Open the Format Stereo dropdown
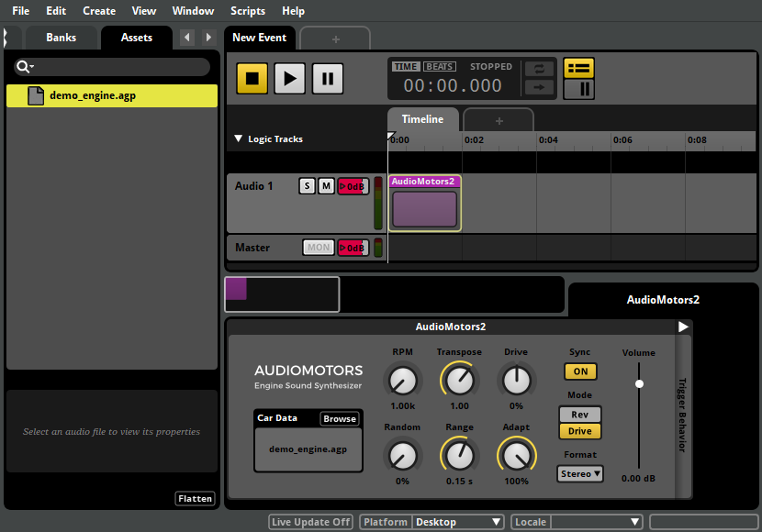The image size is (762, 532). pos(580,474)
